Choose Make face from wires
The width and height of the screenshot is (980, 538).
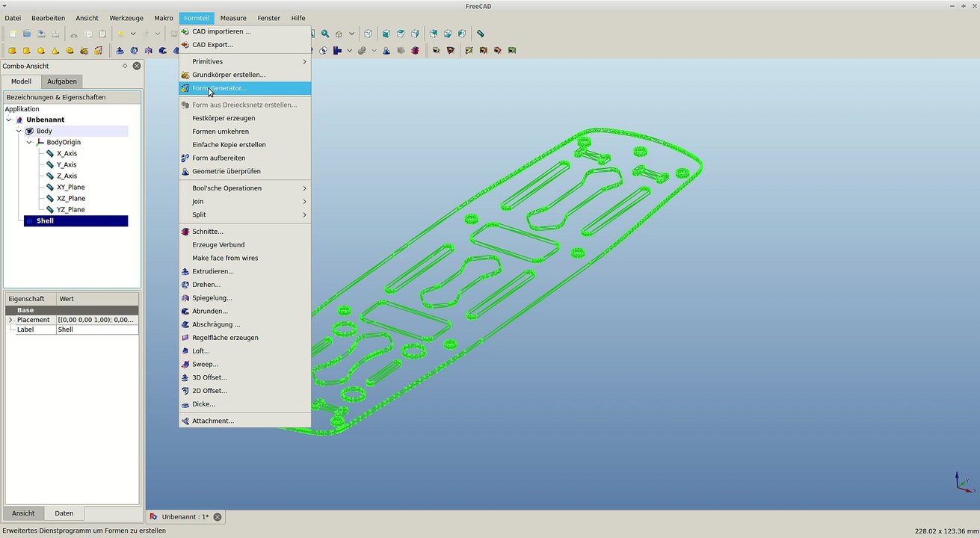coord(244,258)
